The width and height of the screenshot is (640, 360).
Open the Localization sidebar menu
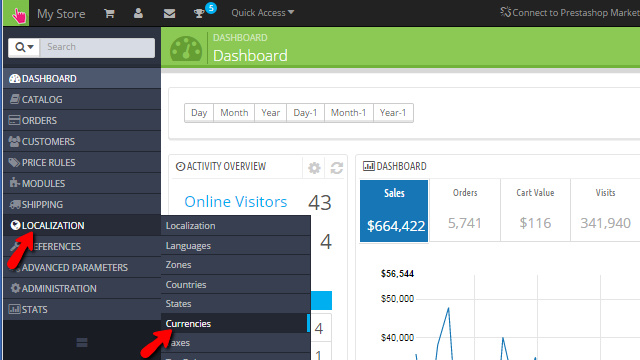click(82, 226)
